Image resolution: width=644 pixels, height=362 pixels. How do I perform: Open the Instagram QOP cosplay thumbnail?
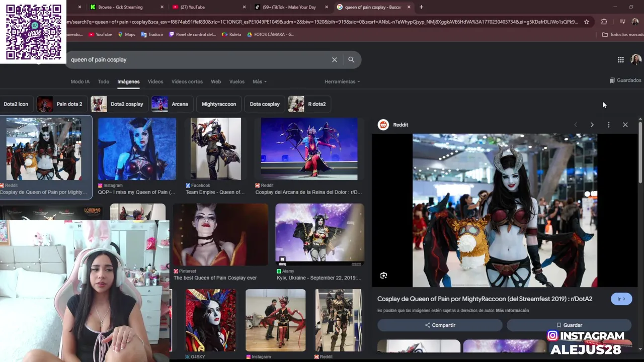(137, 149)
